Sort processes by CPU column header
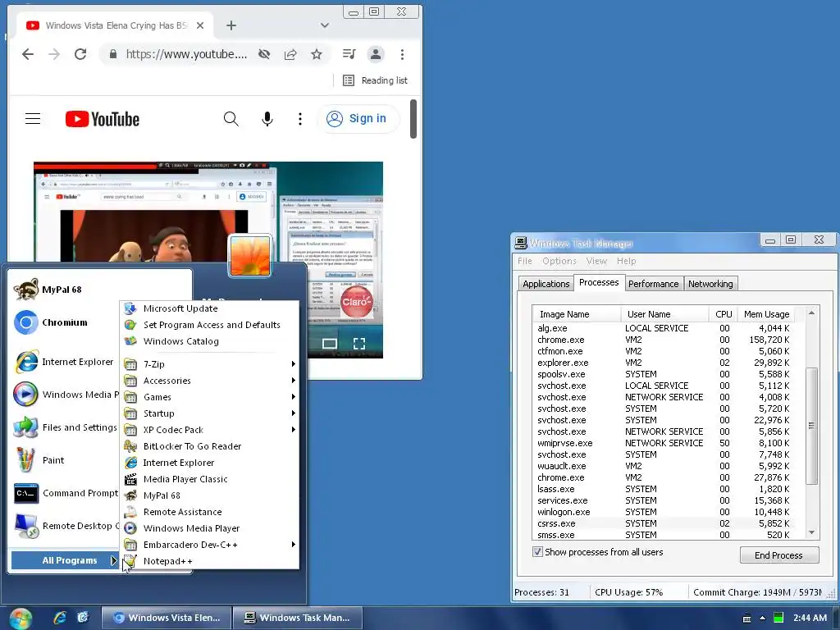This screenshot has width=840, height=630. (x=724, y=314)
